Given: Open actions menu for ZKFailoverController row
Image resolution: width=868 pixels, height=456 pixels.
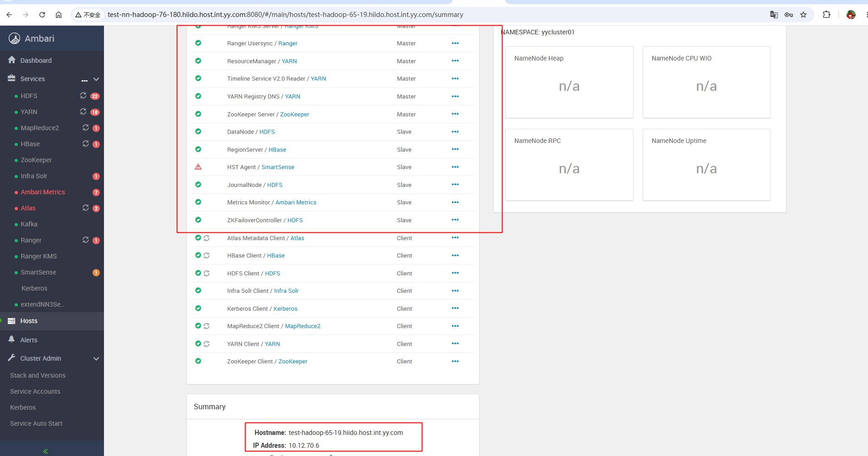Looking at the screenshot, I should tap(455, 220).
